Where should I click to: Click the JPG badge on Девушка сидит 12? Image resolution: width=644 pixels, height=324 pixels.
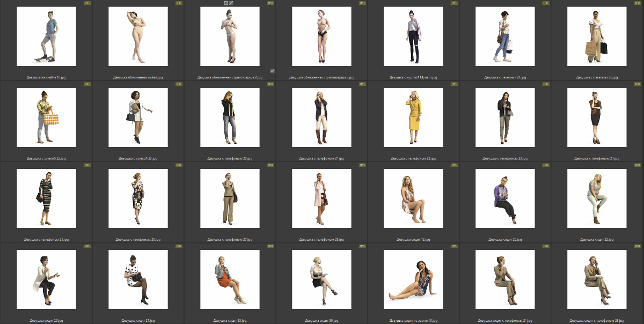coord(454,165)
